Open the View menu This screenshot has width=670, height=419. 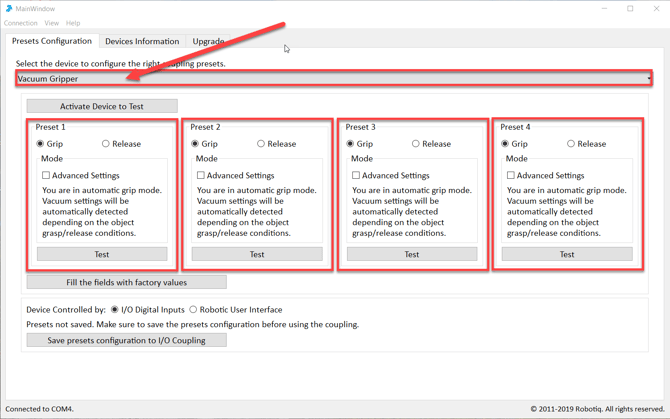click(x=52, y=23)
